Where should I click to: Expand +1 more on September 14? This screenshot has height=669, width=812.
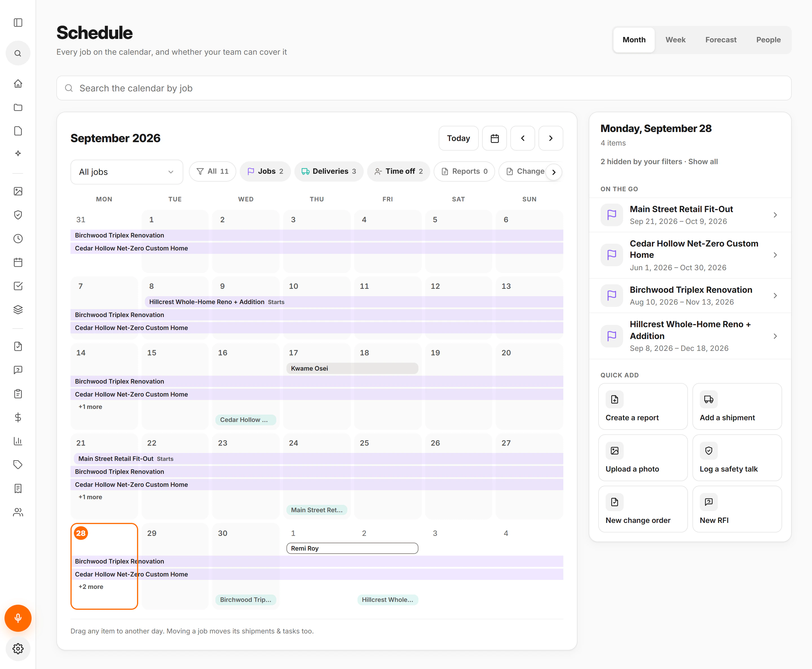coord(90,407)
